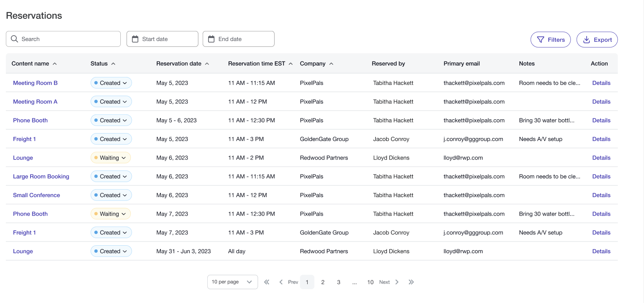Click 'Redwood Partners' in May 6 row

(x=324, y=158)
